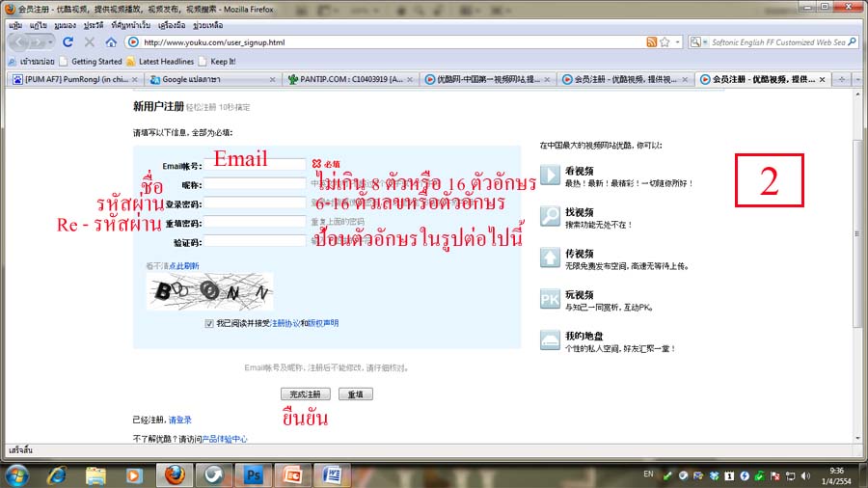
Task: Click the 玩视频 PK icon
Action: 551,299
